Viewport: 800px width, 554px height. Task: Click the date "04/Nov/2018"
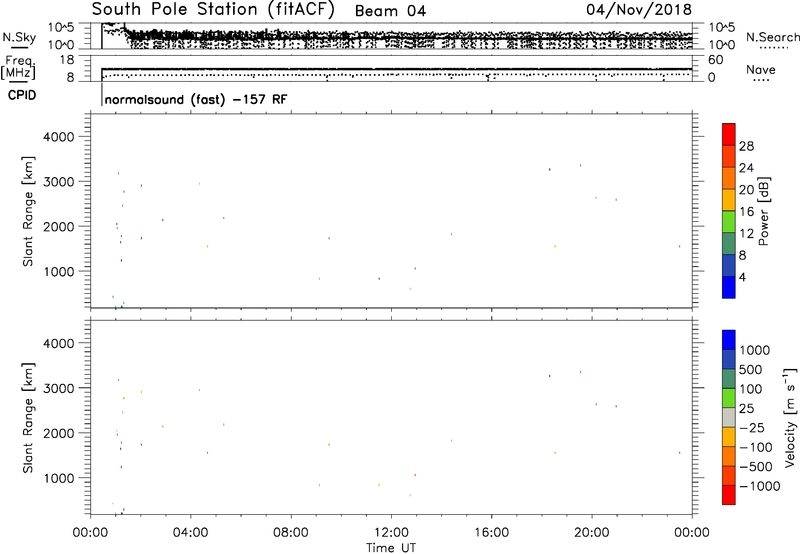click(639, 9)
